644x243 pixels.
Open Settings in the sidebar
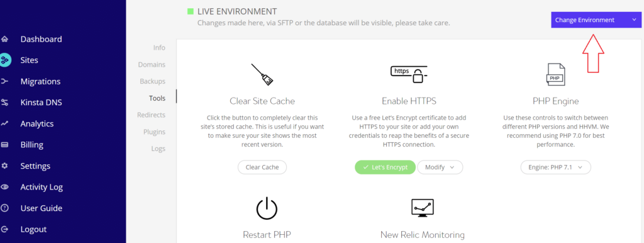pos(35,166)
